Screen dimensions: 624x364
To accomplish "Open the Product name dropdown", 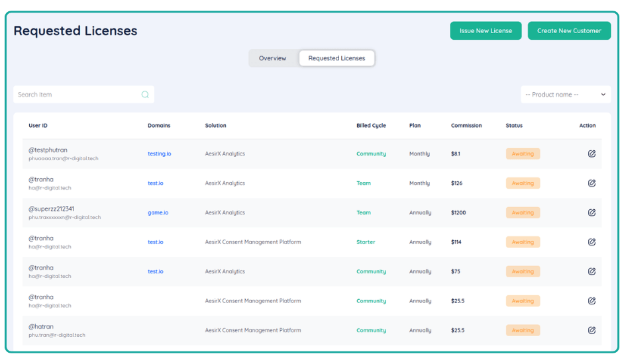I will pyautogui.click(x=565, y=95).
